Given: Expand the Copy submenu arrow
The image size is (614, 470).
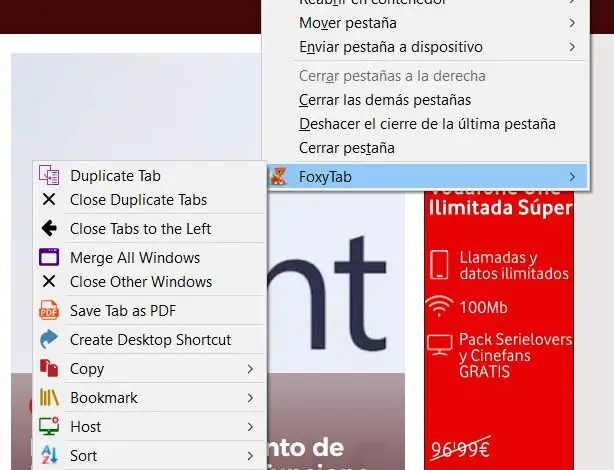Looking at the screenshot, I should (x=250, y=369).
